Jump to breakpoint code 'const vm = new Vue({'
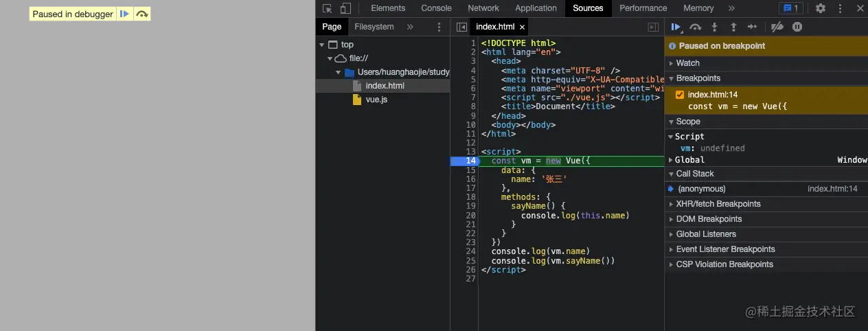This screenshot has height=331, width=868. [737, 106]
